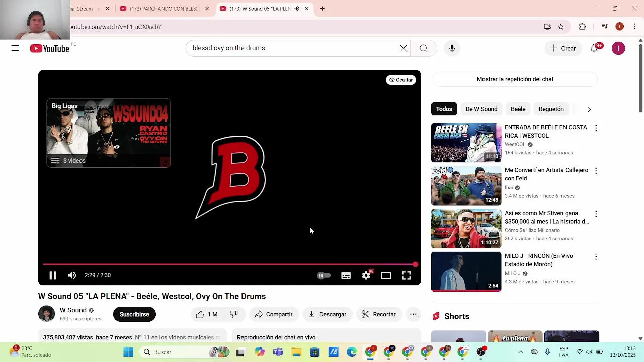Open the notifications bell
Image resolution: width=644 pixels, height=362 pixels.
[595, 48]
